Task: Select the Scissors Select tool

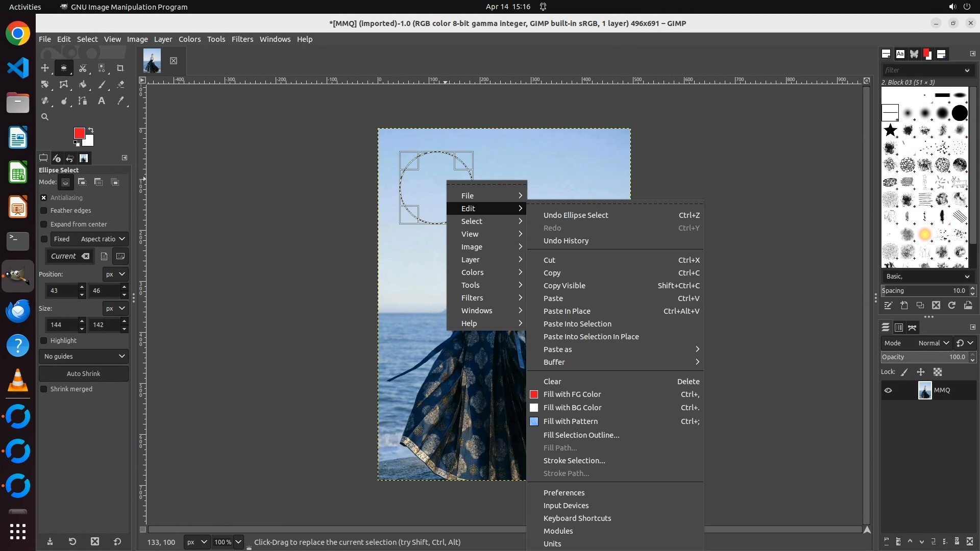Action: 83,68
